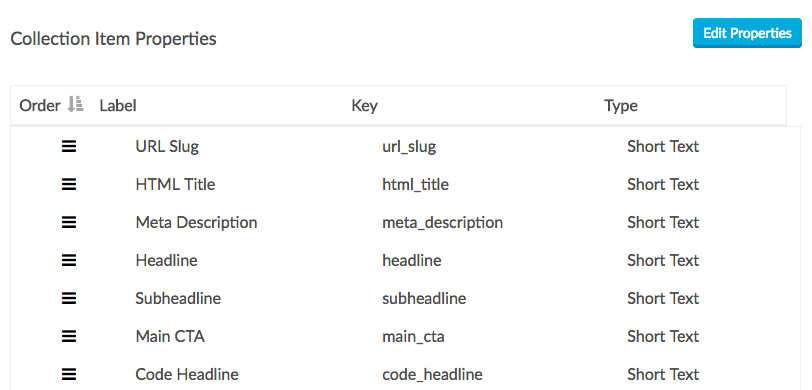Select the URL Slug label

[167, 147]
